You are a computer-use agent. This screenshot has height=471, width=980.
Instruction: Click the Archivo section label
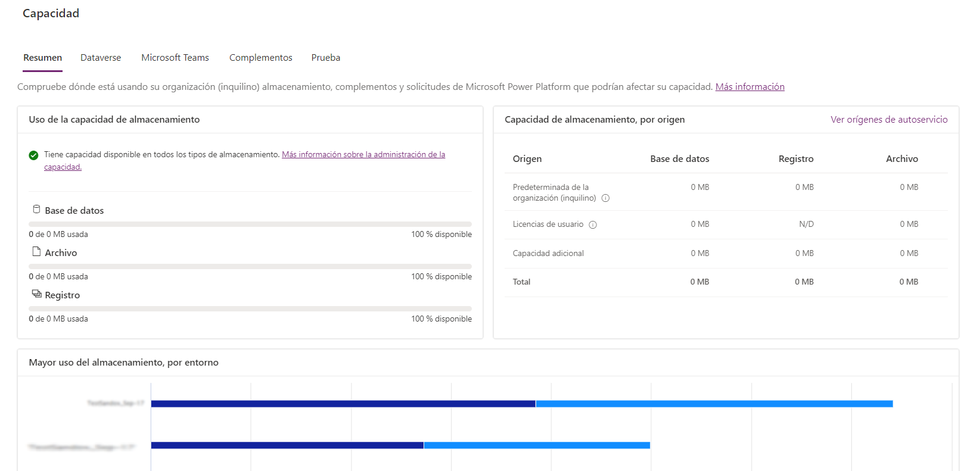61,253
